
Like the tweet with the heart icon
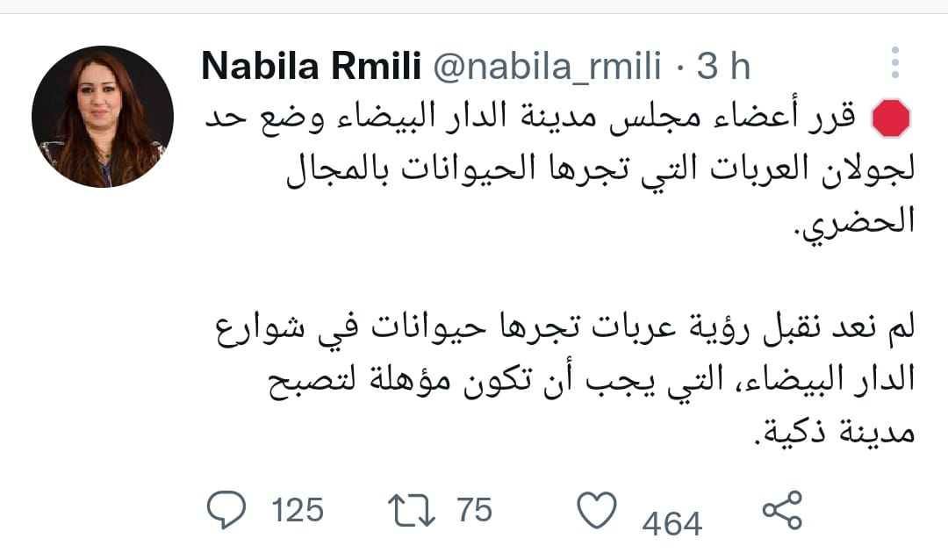(x=597, y=510)
